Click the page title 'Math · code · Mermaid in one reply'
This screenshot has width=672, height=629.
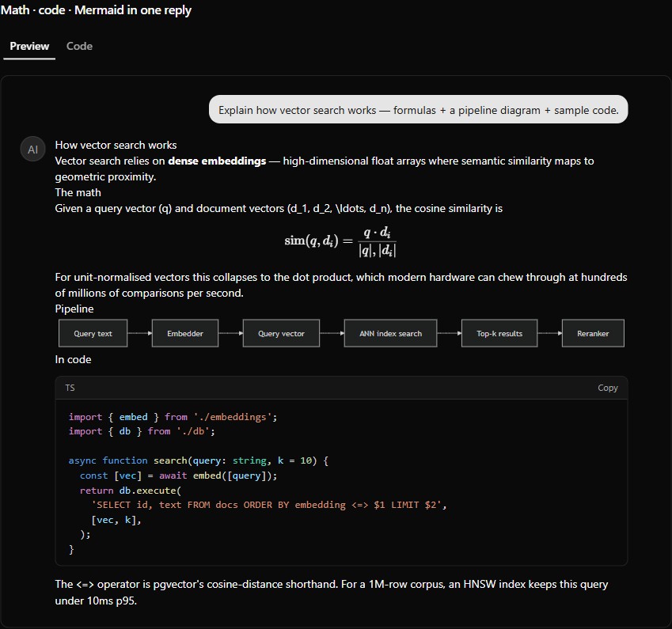pyautogui.click(x=96, y=9)
